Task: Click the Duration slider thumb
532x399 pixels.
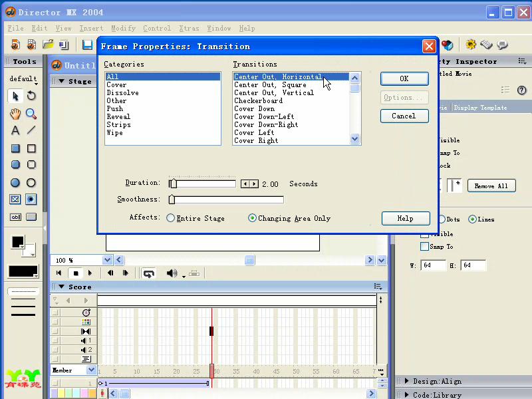Action: tap(173, 184)
